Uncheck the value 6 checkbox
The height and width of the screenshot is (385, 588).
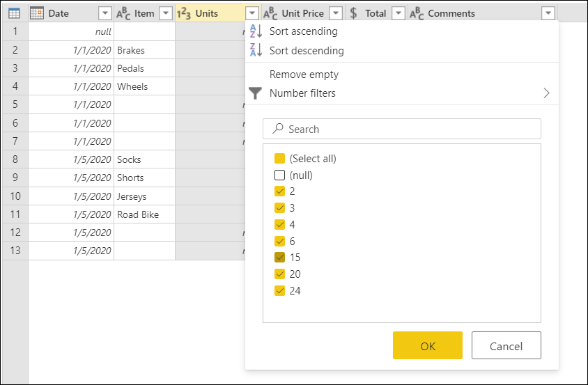pyautogui.click(x=280, y=241)
